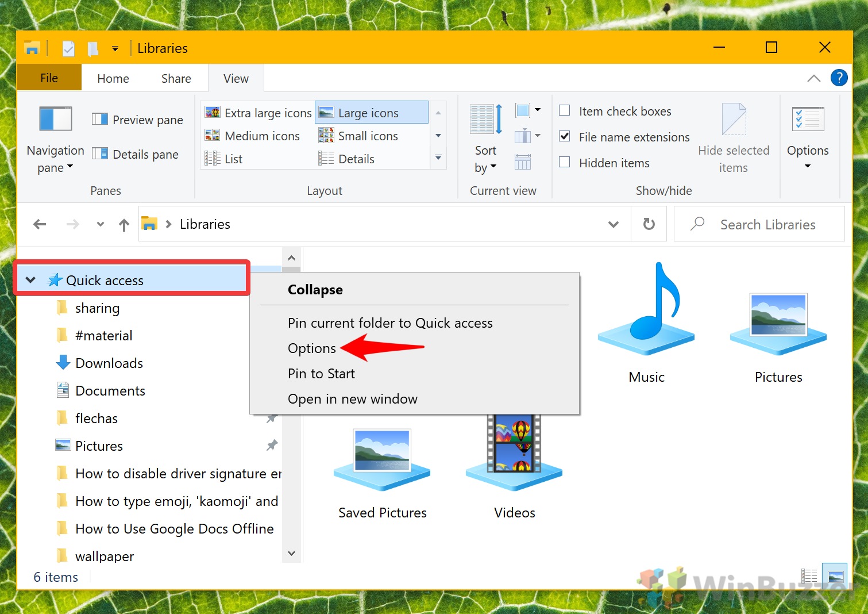Go forward with the Forward arrow
This screenshot has width=868, height=614.
pos(73,224)
